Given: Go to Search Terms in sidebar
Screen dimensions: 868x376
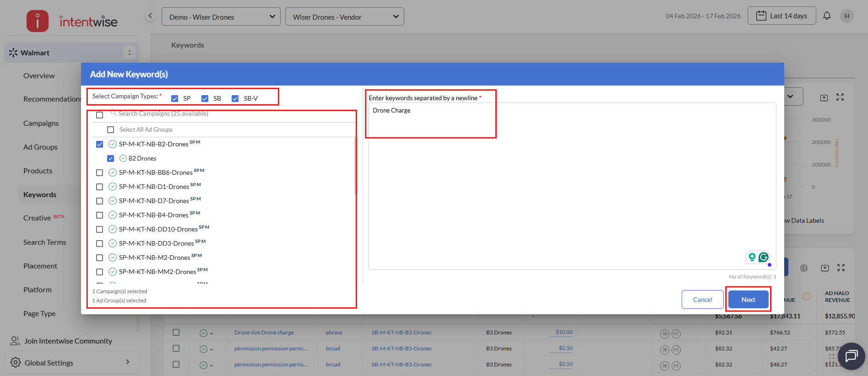Looking at the screenshot, I should point(44,242).
